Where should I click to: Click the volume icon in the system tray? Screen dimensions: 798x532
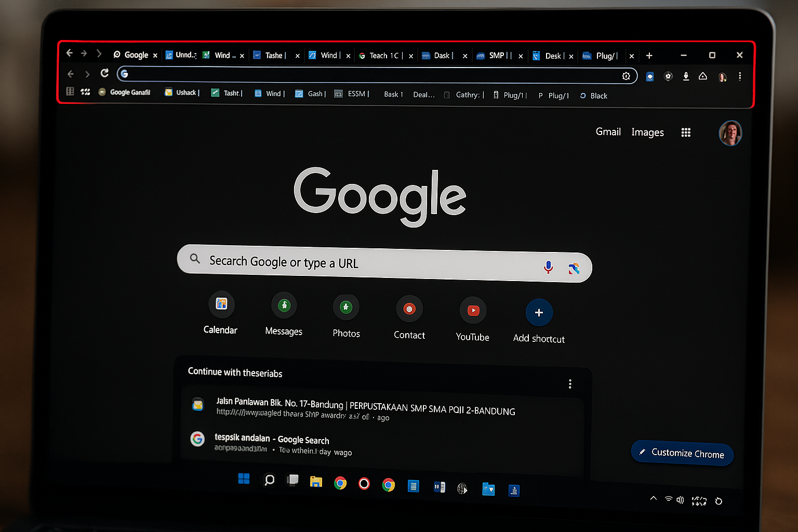[x=680, y=500]
